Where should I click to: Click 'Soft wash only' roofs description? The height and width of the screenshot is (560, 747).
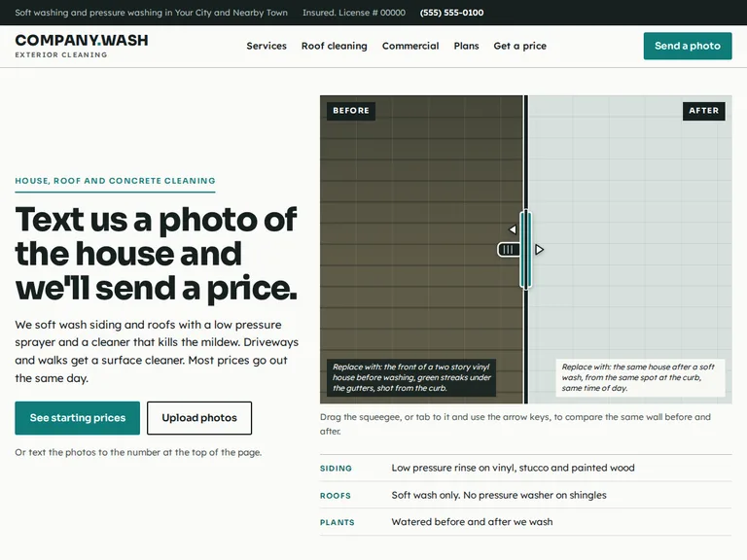[x=499, y=495]
